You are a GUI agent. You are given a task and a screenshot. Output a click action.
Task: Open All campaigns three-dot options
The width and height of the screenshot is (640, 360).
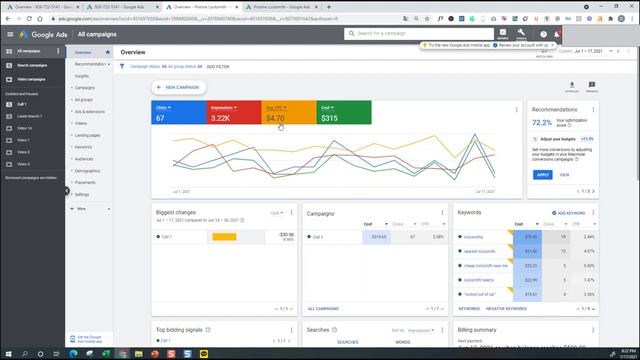[58, 51]
